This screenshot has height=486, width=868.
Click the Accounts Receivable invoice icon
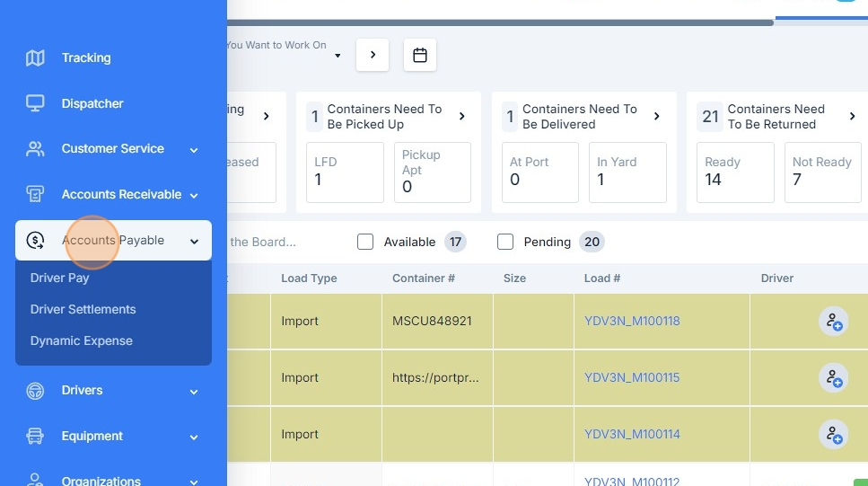click(35, 194)
